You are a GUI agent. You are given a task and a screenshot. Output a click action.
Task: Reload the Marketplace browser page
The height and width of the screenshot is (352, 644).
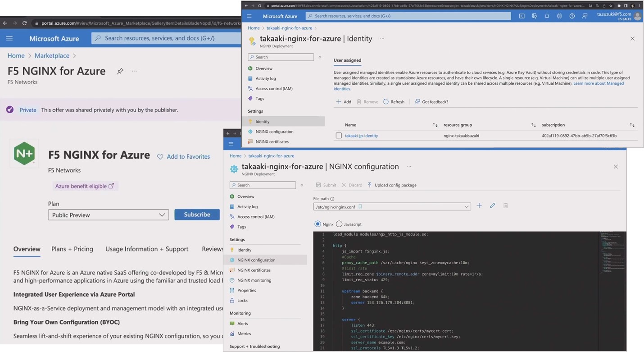coord(24,23)
